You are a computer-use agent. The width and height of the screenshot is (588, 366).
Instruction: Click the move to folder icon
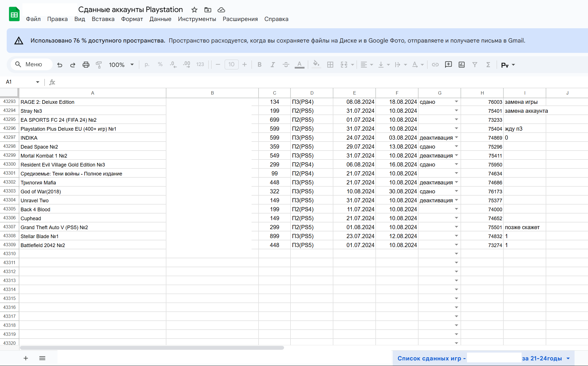(x=208, y=10)
